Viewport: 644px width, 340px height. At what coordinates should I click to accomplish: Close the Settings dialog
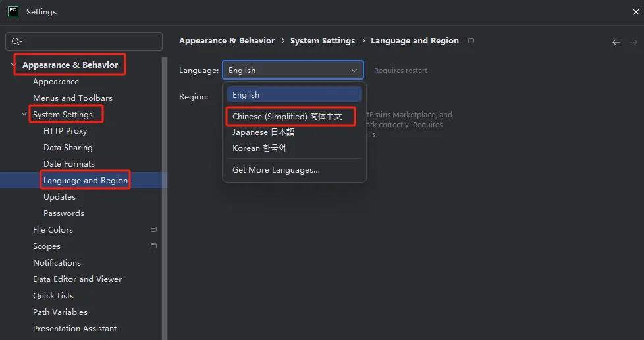click(636, 12)
